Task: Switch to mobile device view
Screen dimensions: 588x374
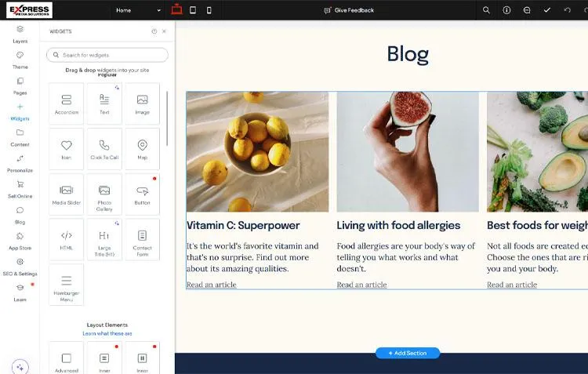Action: tap(209, 10)
